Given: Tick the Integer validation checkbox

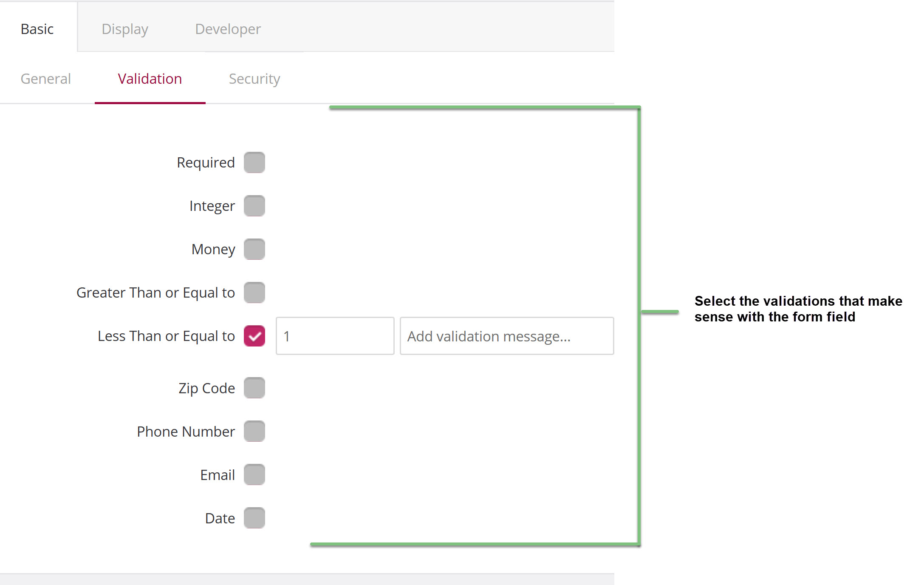Looking at the screenshot, I should coord(254,206).
